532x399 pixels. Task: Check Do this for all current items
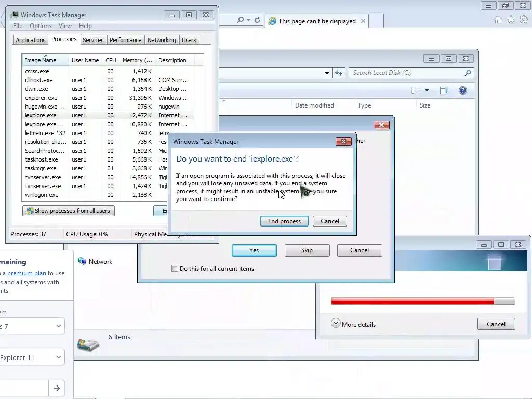pos(175,269)
